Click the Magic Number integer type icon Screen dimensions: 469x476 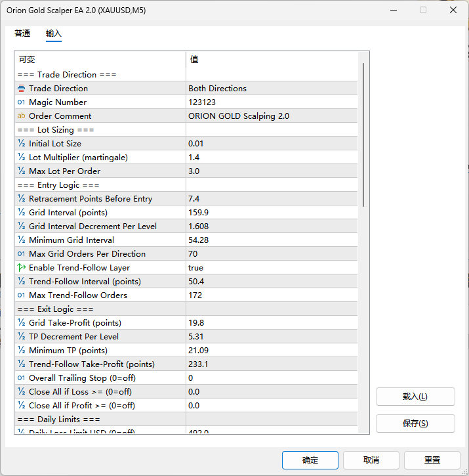(21, 102)
